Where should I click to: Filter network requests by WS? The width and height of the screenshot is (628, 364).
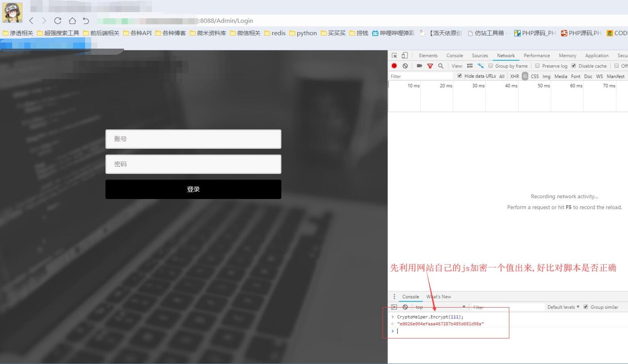coord(600,76)
